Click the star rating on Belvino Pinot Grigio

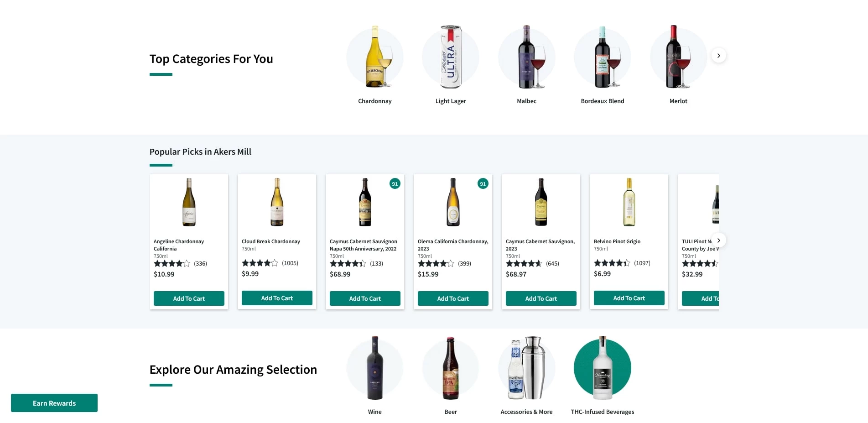point(612,263)
